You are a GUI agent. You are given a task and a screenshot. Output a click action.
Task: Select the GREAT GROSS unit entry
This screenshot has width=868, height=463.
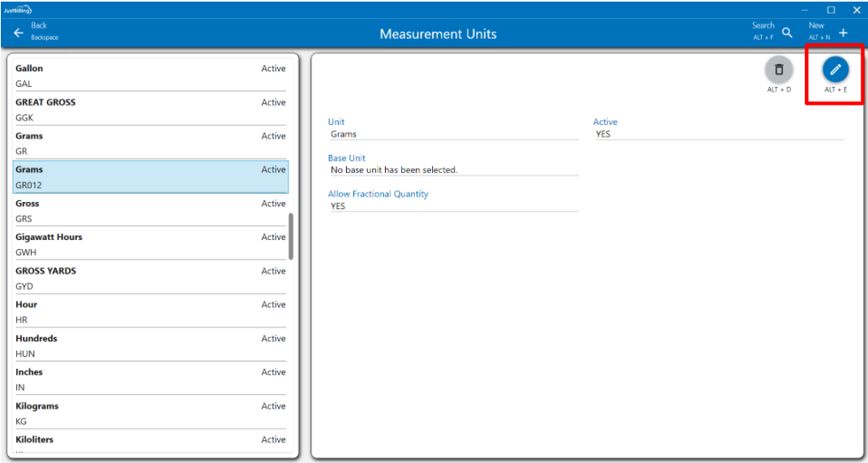coord(150,109)
